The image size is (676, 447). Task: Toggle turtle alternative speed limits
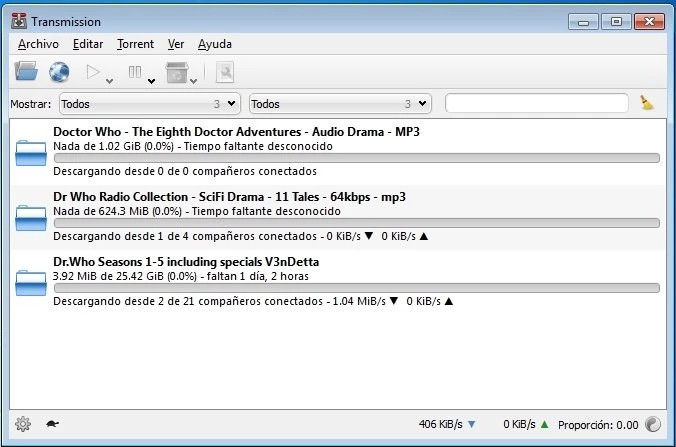tap(52, 424)
